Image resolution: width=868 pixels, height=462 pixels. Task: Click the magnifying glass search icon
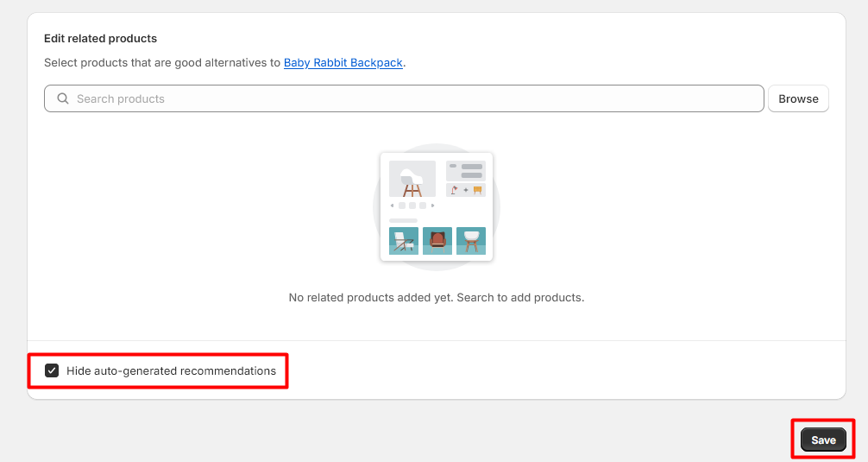click(x=63, y=98)
